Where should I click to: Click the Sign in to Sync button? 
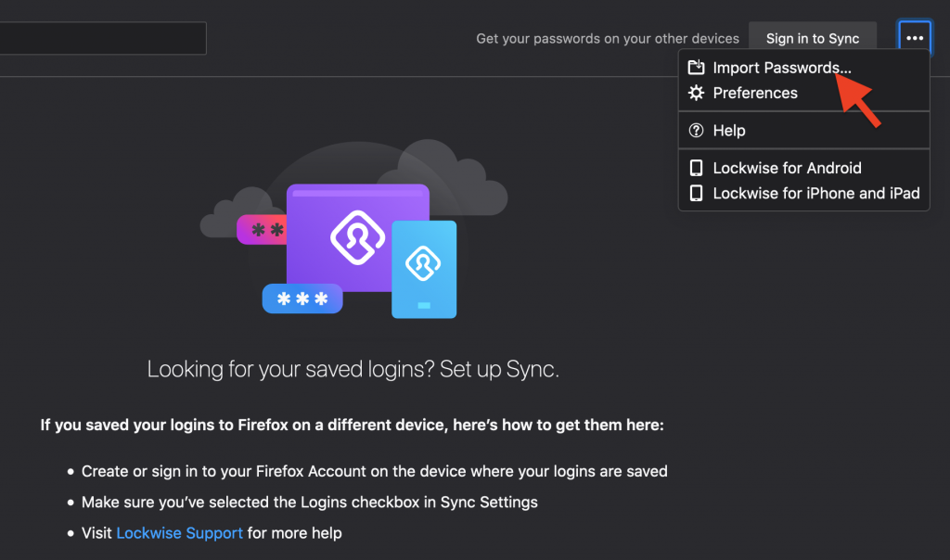click(x=813, y=38)
